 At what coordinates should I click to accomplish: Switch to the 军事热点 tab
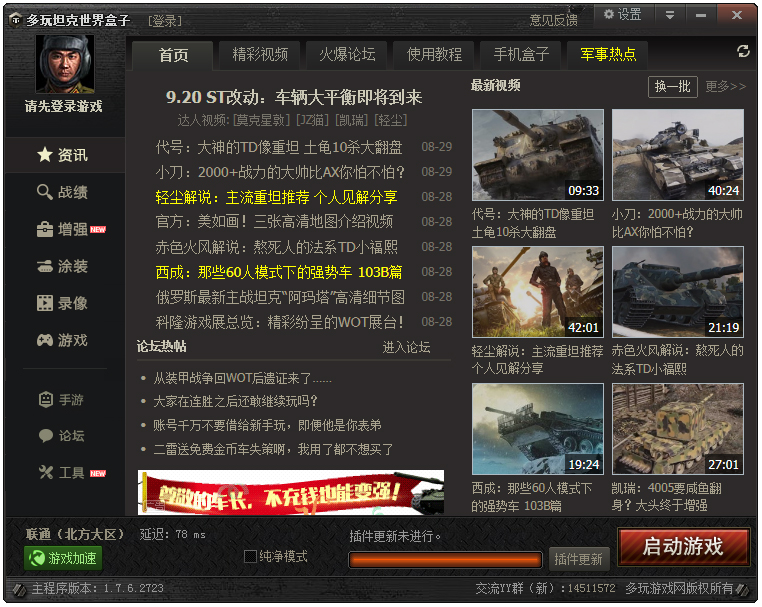coord(607,54)
